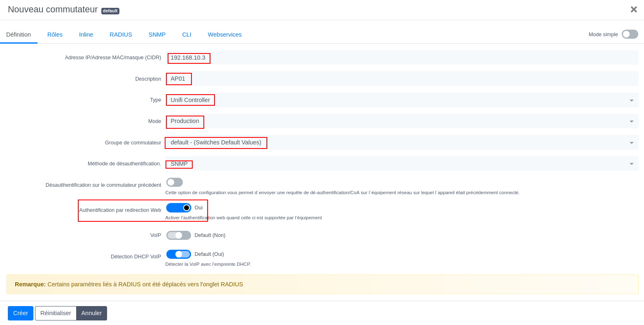The height and width of the screenshot is (325, 644).
Task: Expand the Groupe de commutateur dropdown
Action: tap(631, 143)
